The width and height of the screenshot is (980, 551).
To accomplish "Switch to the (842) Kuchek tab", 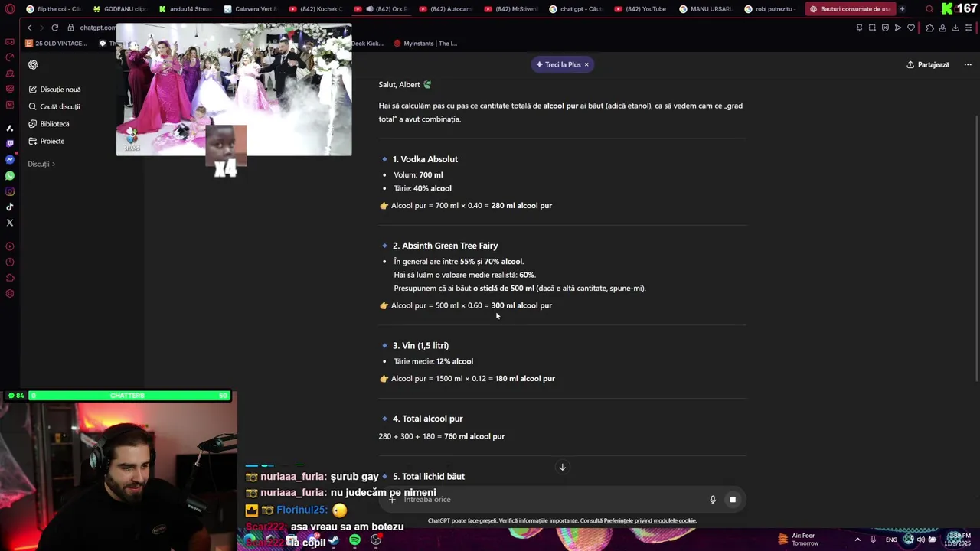I will (315, 9).
